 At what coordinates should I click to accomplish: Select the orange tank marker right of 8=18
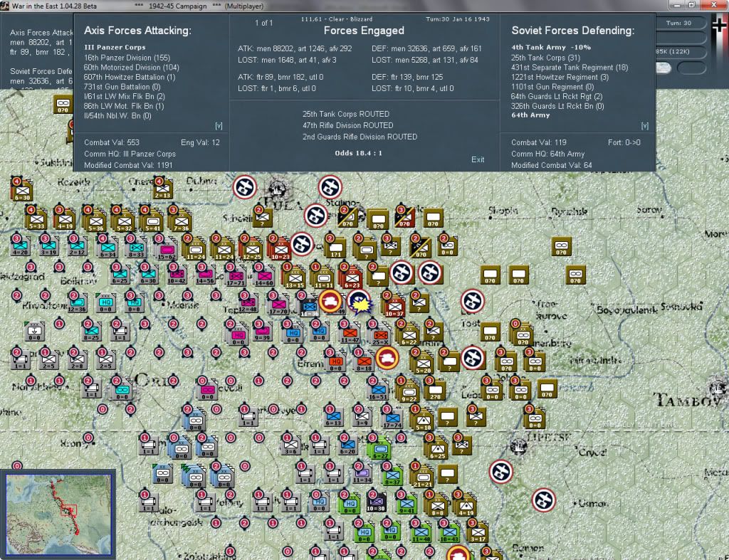click(387, 358)
